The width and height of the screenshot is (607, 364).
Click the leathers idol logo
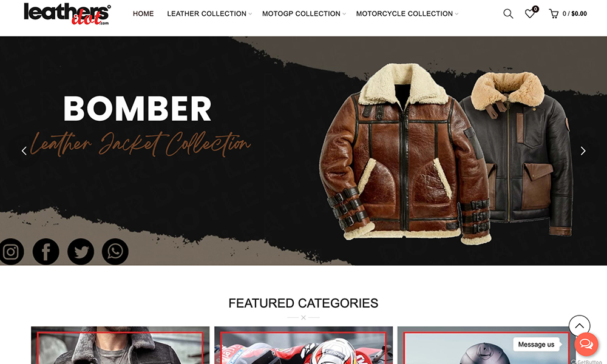click(x=67, y=14)
